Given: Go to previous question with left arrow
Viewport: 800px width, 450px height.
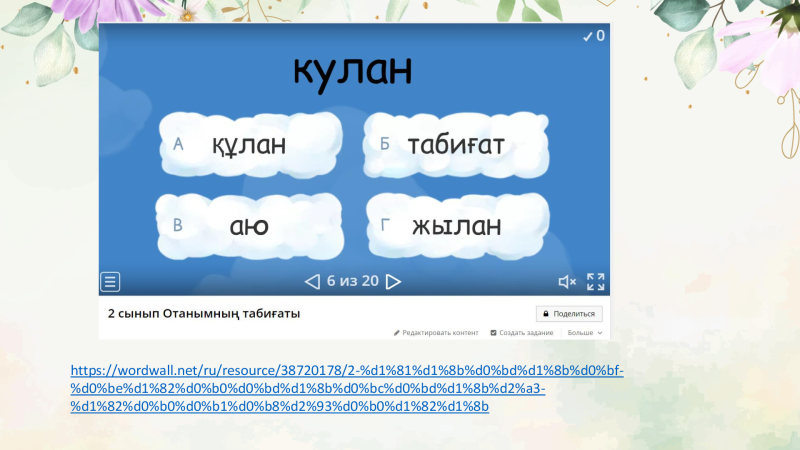Looking at the screenshot, I should pyautogui.click(x=312, y=282).
